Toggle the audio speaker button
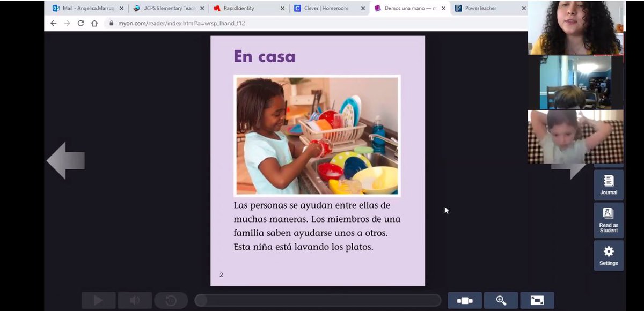Screen dimensions: 644x311 [x=135, y=300]
